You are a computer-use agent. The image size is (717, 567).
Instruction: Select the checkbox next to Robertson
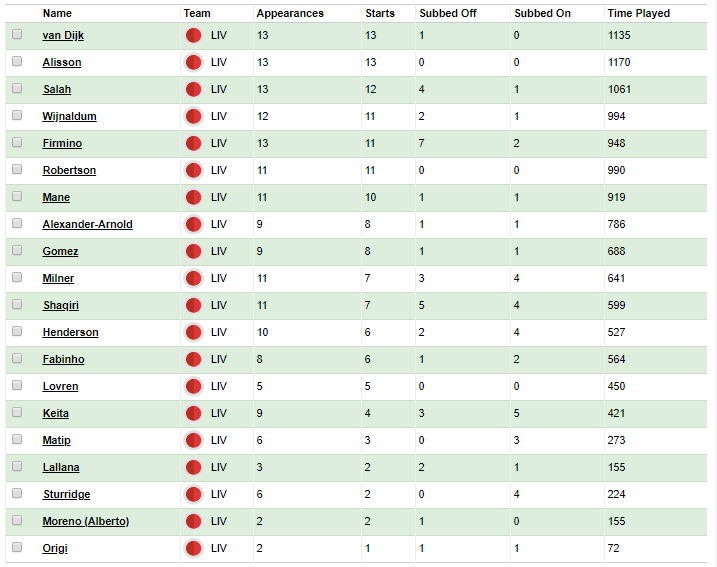coord(17,169)
